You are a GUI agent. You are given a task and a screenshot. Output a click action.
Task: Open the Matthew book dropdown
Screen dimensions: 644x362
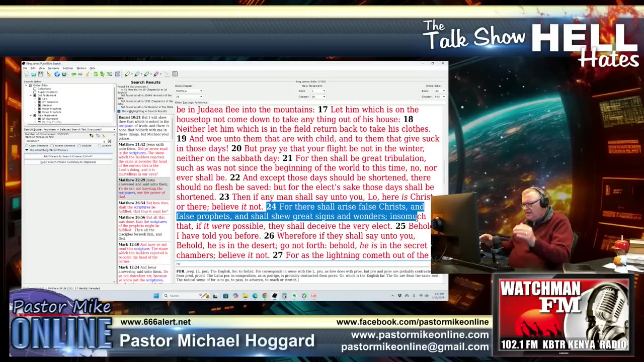[x=189, y=91]
